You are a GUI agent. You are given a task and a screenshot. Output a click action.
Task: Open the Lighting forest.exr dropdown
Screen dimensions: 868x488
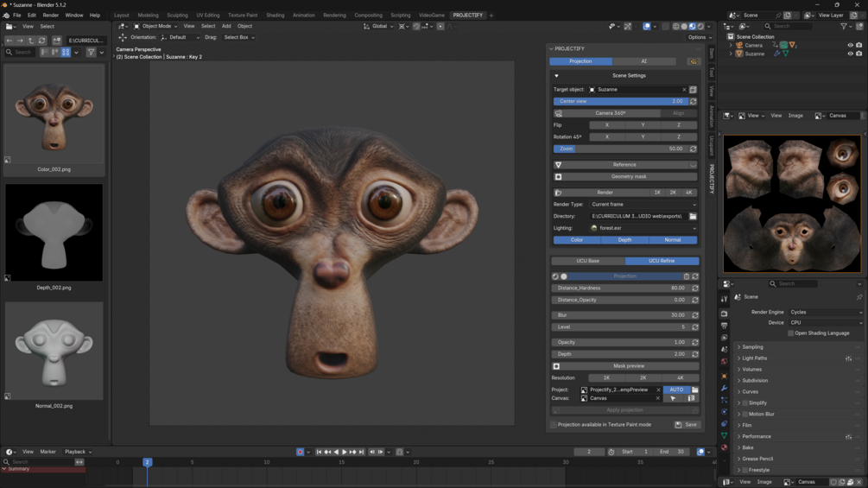pyautogui.click(x=643, y=228)
